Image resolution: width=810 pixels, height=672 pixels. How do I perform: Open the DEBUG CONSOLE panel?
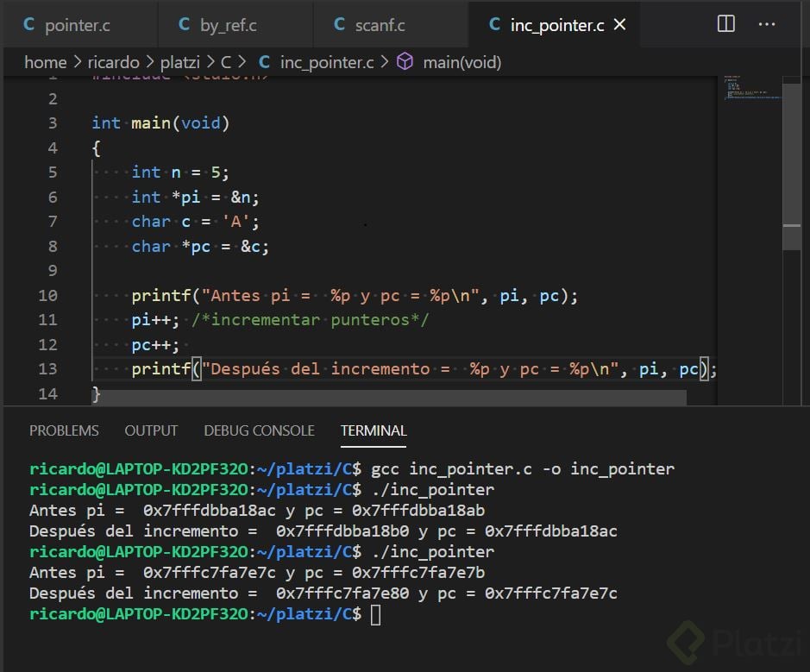(x=259, y=430)
